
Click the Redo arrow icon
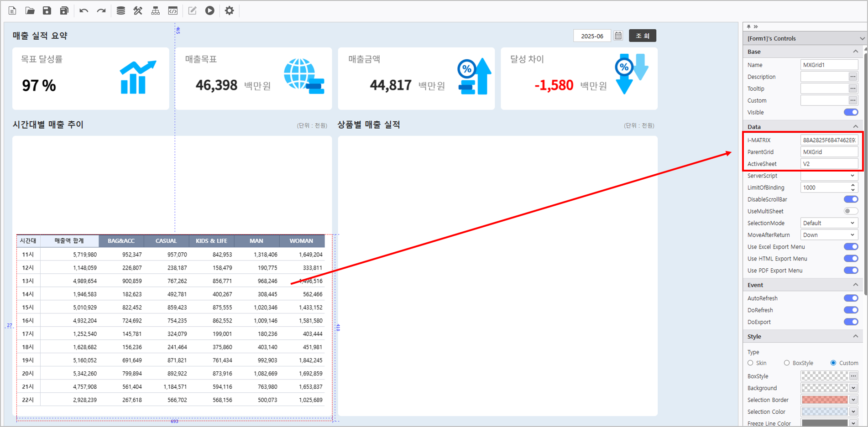click(x=101, y=10)
